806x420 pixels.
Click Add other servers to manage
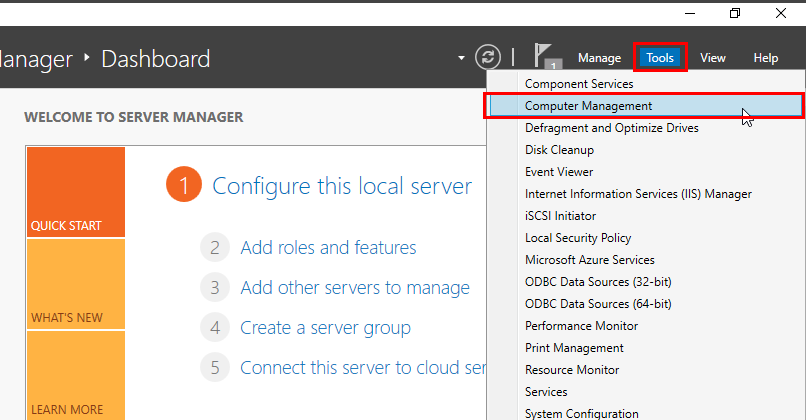tap(354, 288)
